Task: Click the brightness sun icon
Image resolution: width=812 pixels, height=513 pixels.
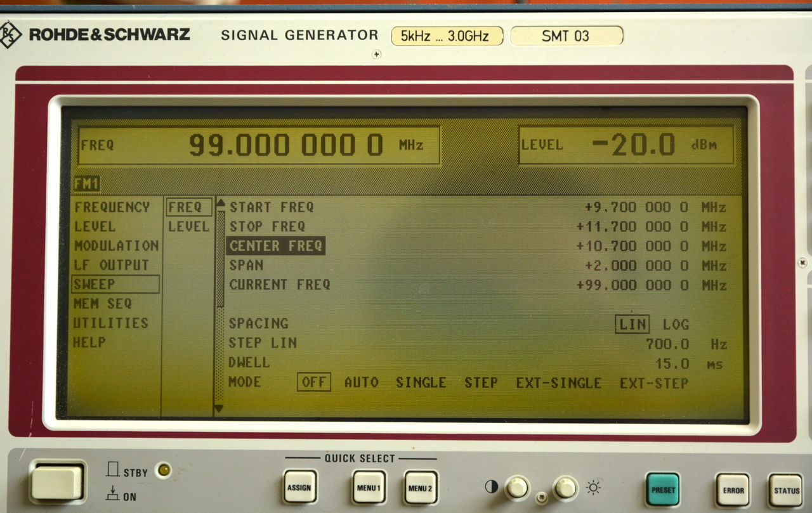Action: click(593, 487)
